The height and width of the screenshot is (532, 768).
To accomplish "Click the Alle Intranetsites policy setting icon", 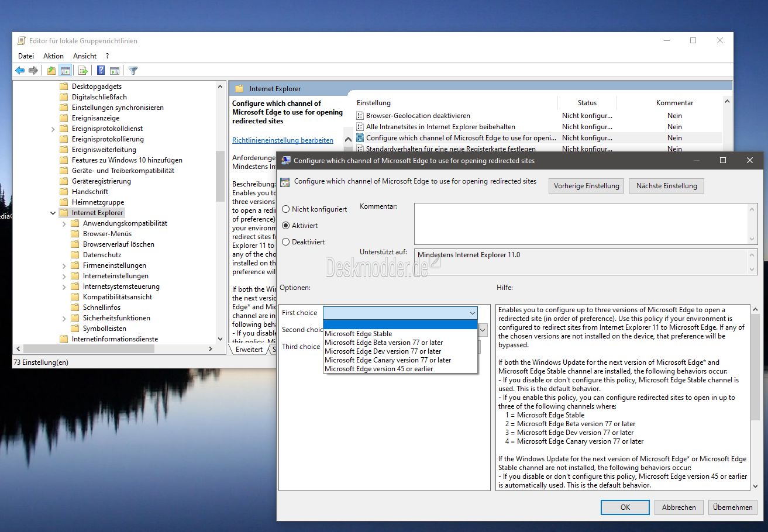I will (360, 127).
